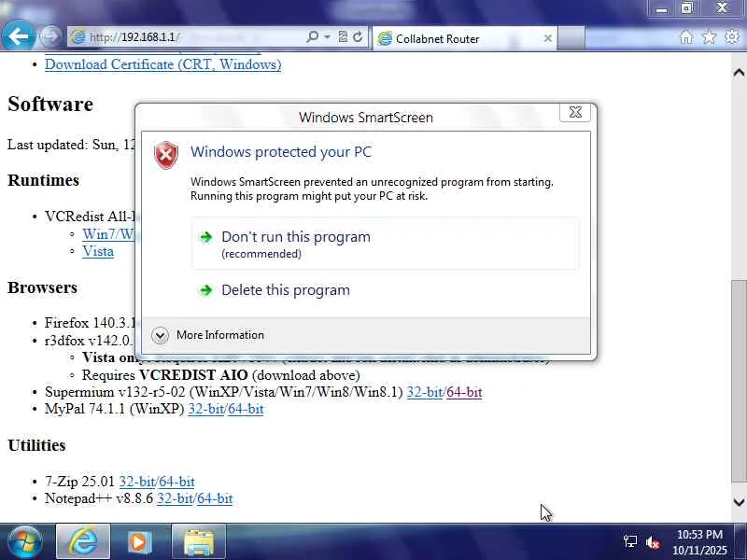The width and height of the screenshot is (747, 560).
Task: Open the Tools gear icon
Action: tap(732, 36)
